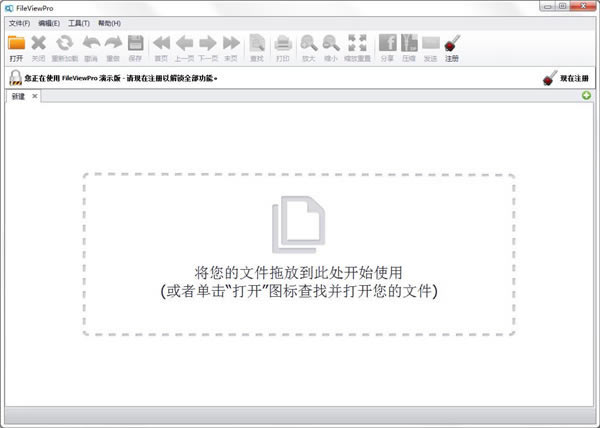Click the Close (关闭) X toolbar icon
This screenshot has width=600, height=428.
tap(39, 43)
